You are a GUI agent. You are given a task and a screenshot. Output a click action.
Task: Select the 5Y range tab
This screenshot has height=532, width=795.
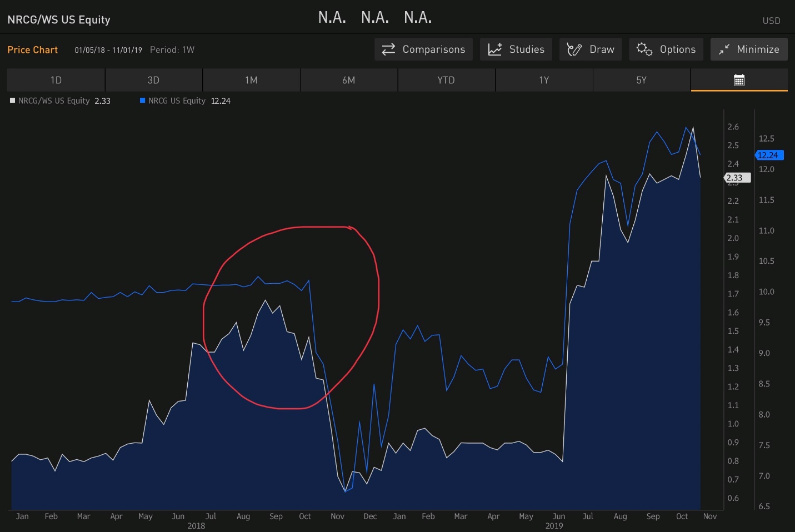(642, 80)
